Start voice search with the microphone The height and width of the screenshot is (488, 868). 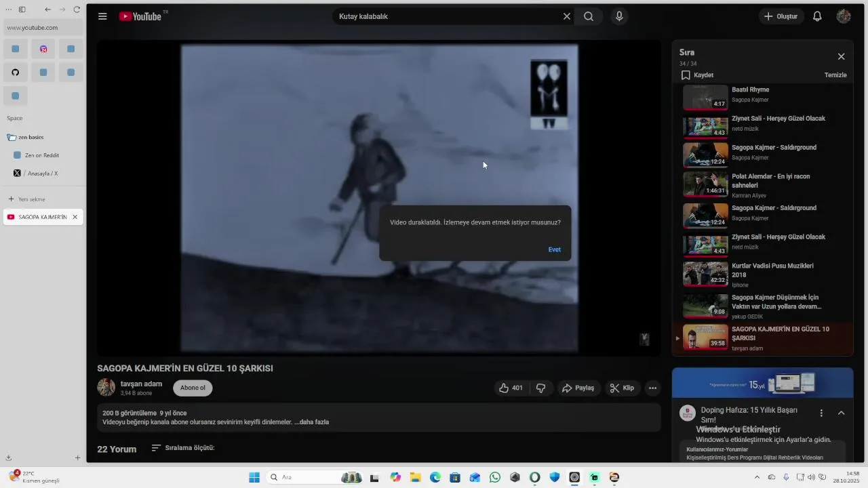coord(619,16)
